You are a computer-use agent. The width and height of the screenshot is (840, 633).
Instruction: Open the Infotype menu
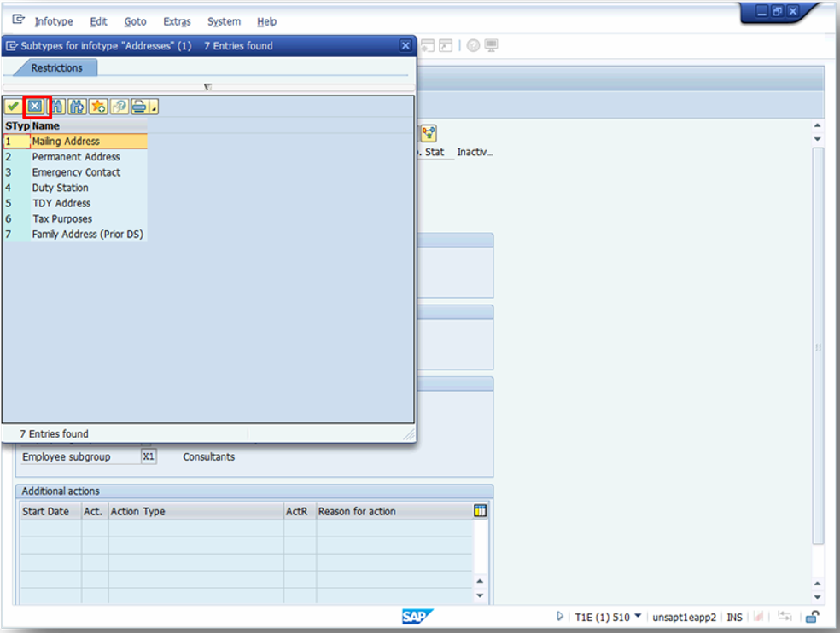pyautogui.click(x=54, y=21)
